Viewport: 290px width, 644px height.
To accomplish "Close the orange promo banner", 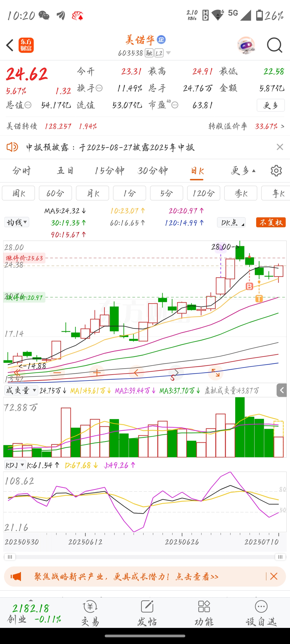I will point(274,576).
